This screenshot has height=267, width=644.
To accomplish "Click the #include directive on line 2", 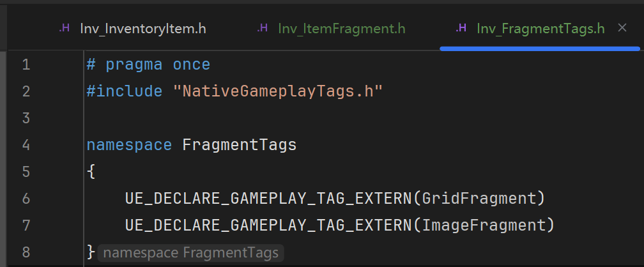I will pyautogui.click(x=125, y=91).
